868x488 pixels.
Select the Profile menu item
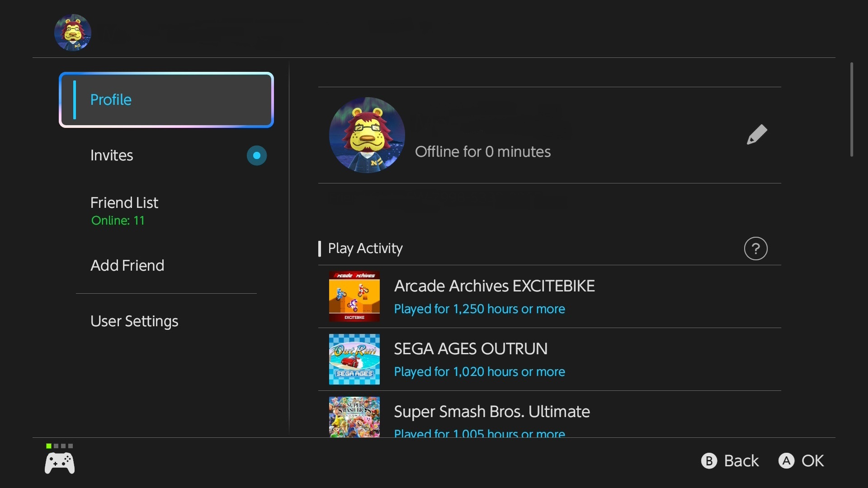166,100
